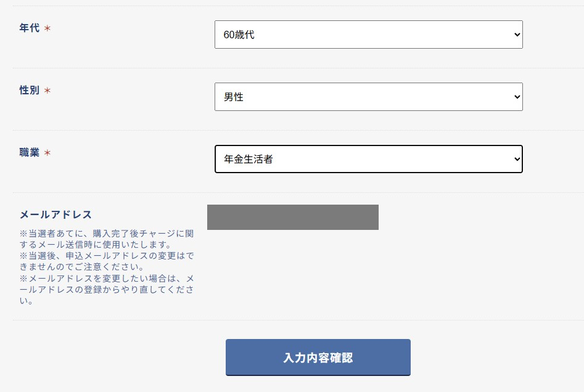Viewport: 584px width, 392px height.
Task: Click the chevron arrow on the 年金生活者 select
Action: coord(517,159)
